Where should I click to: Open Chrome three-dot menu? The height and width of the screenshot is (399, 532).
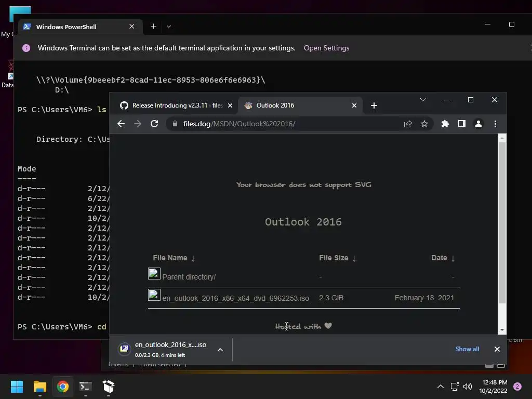(x=495, y=124)
